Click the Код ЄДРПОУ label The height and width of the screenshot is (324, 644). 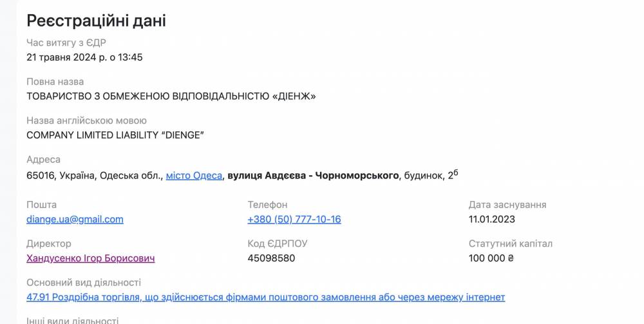278,243
